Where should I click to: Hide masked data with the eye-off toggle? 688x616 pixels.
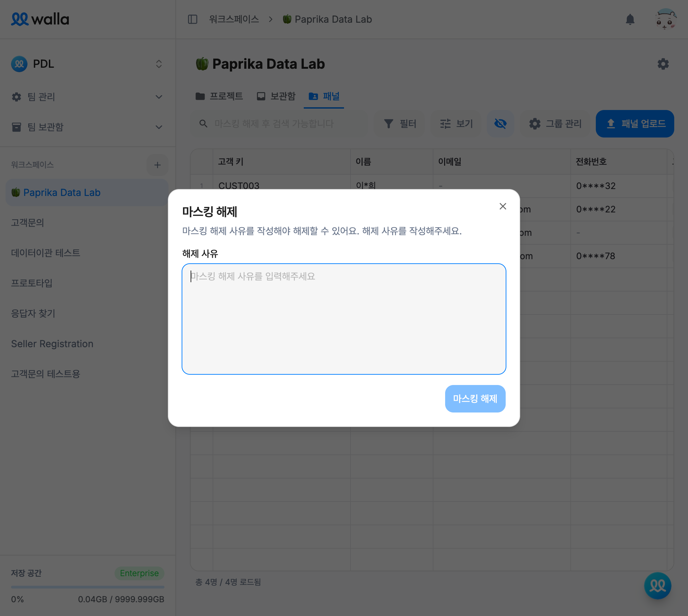[501, 124]
